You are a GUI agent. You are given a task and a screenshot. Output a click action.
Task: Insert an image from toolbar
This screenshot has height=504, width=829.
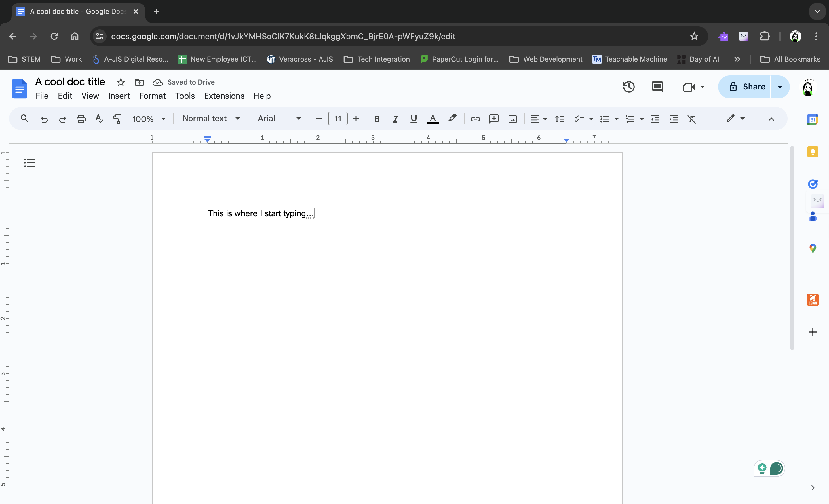coord(512,119)
